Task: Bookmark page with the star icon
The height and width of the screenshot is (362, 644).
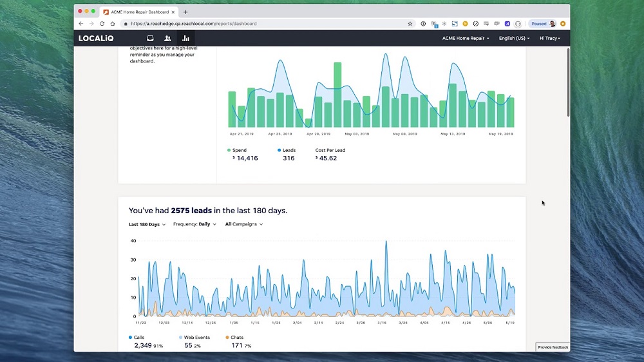Action: (x=410, y=24)
